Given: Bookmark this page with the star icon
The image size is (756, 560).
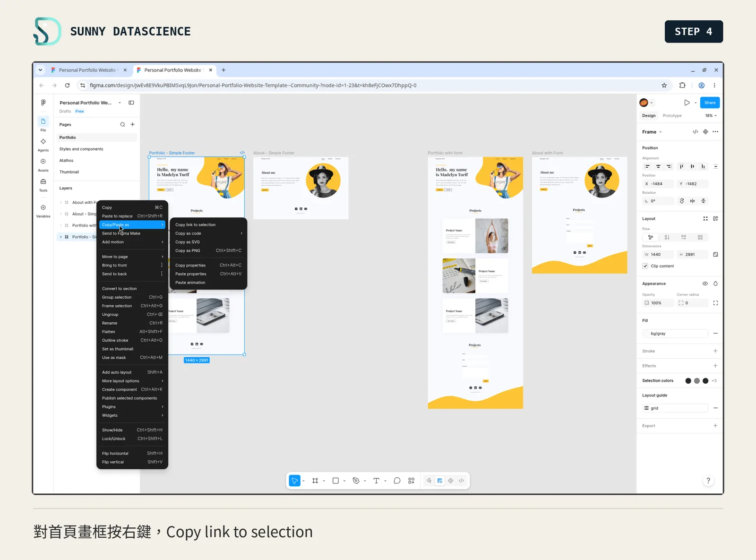Looking at the screenshot, I should pyautogui.click(x=664, y=86).
